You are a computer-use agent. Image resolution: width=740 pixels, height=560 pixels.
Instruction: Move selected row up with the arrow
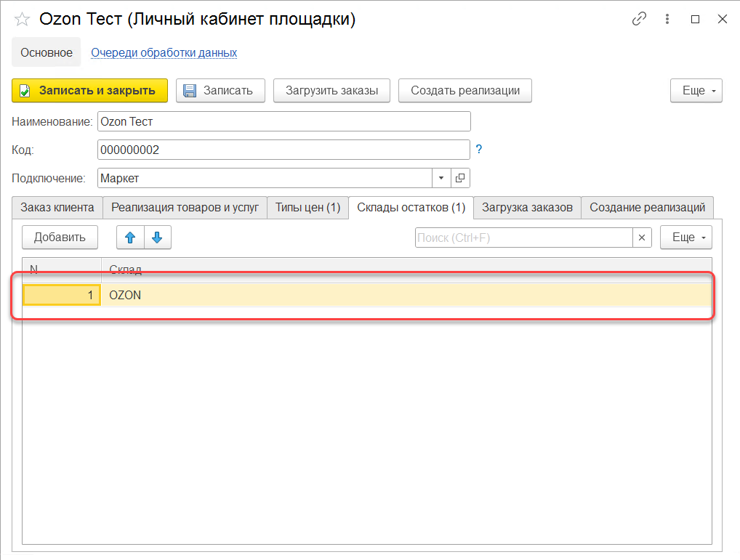tap(130, 237)
